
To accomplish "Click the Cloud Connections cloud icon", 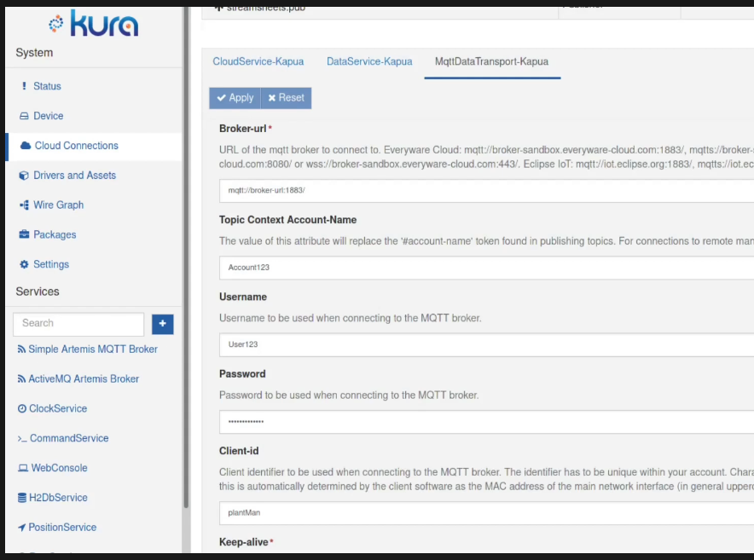I will pos(26,145).
